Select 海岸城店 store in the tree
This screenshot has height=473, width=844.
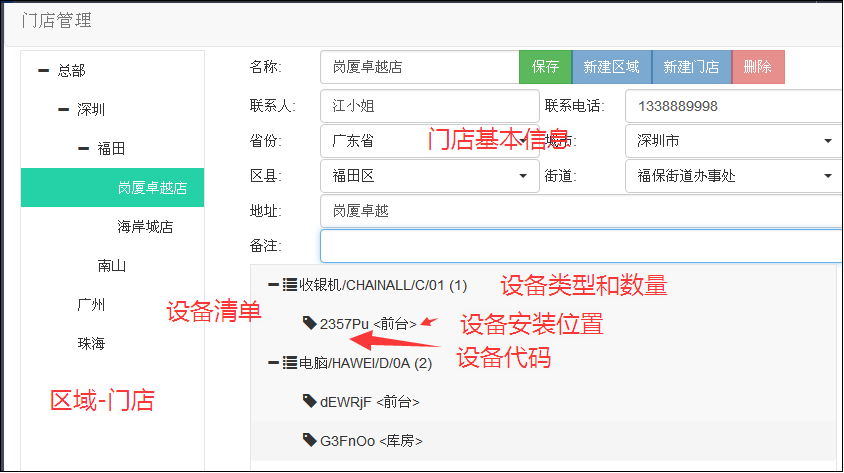pos(145,227)
